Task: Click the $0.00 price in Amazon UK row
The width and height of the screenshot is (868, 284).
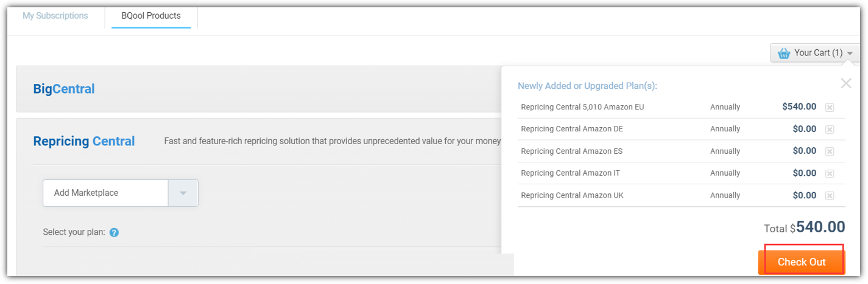Action: click(x=805, y=195)
